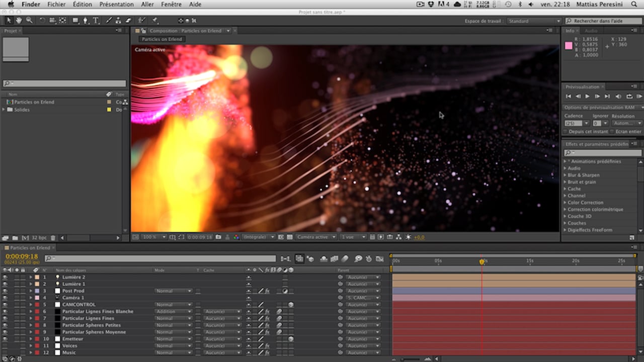
Task: Open blending mode dropdown for CAMCONTROL layer
Action: tap(173, 305)
